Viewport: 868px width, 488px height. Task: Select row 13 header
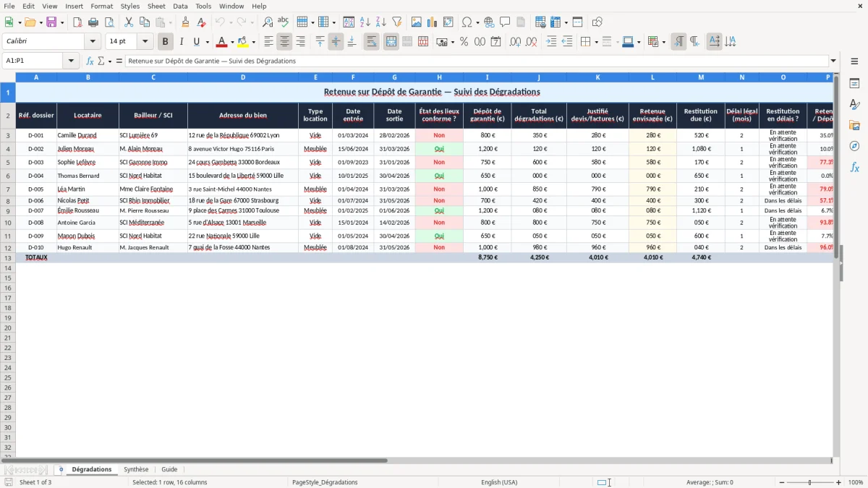coord(8,257)
